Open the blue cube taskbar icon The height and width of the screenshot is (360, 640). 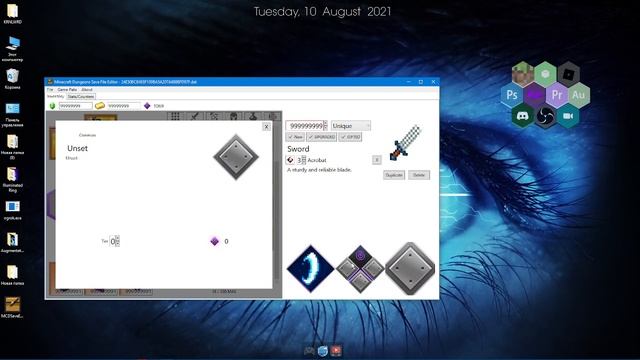pyautogui.click(x=323, y=350)
